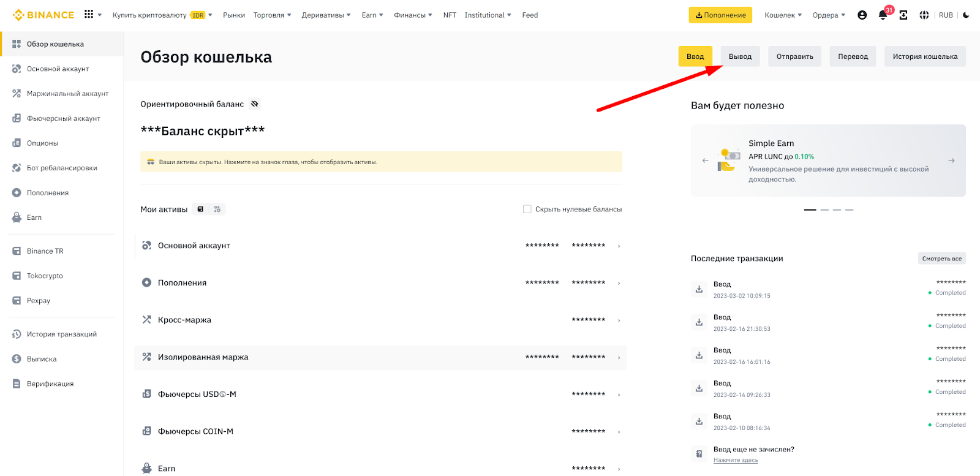
Task: Click the Вывод withdraw button
Action: (740, 56)
